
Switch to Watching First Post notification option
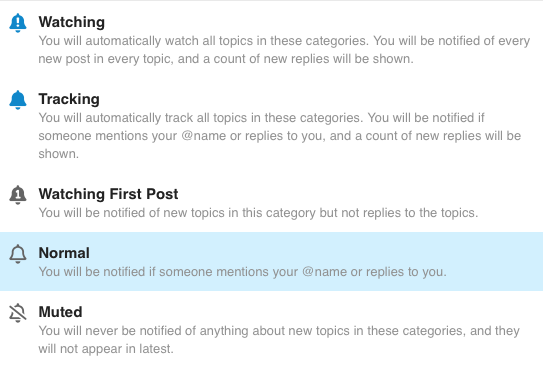pos(272,203)
